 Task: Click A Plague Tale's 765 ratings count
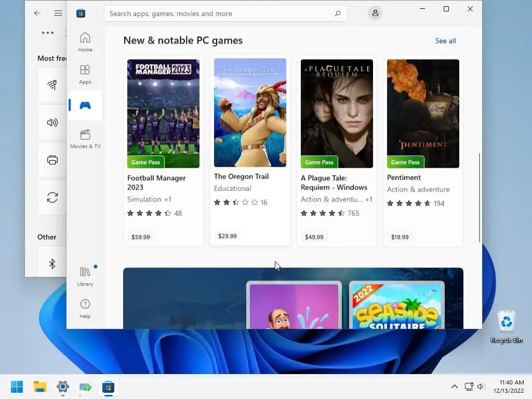click(353, 213)
